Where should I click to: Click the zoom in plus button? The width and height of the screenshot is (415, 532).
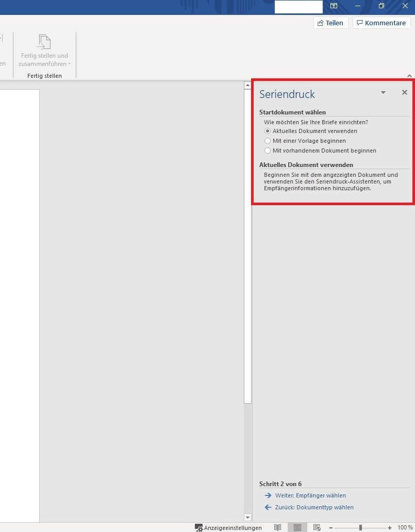390,527
